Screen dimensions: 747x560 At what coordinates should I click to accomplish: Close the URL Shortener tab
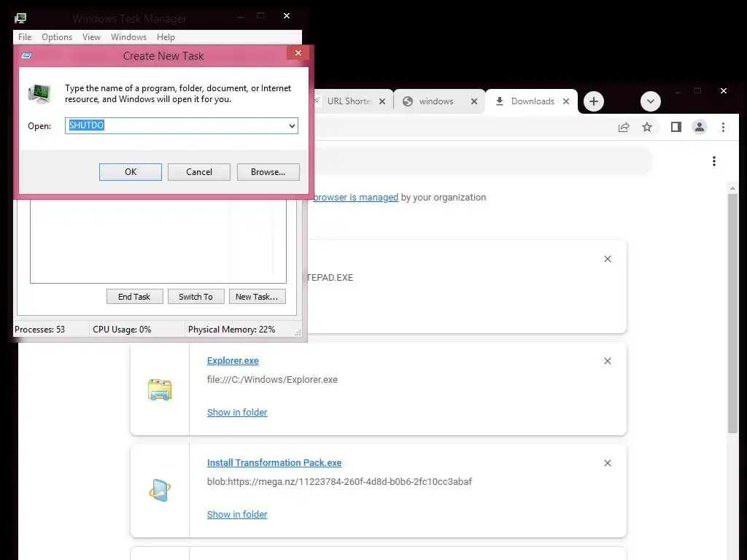(x=382, y=101)
